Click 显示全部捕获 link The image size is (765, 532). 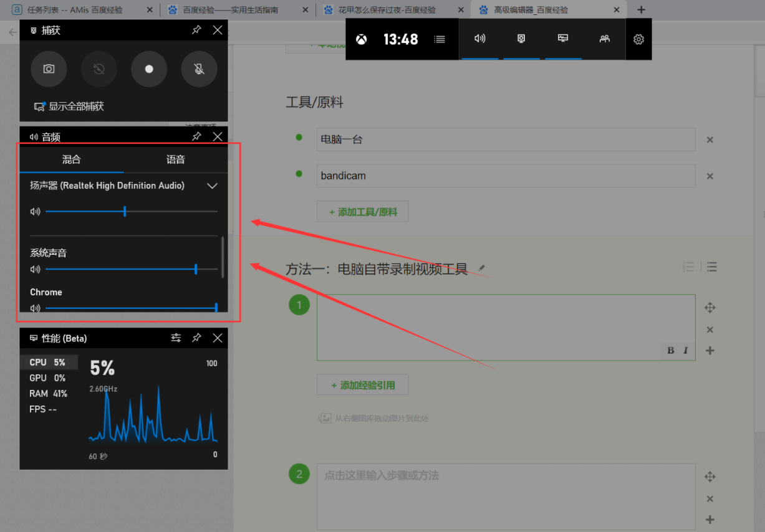pyautogui.click(x=76, y=107)
